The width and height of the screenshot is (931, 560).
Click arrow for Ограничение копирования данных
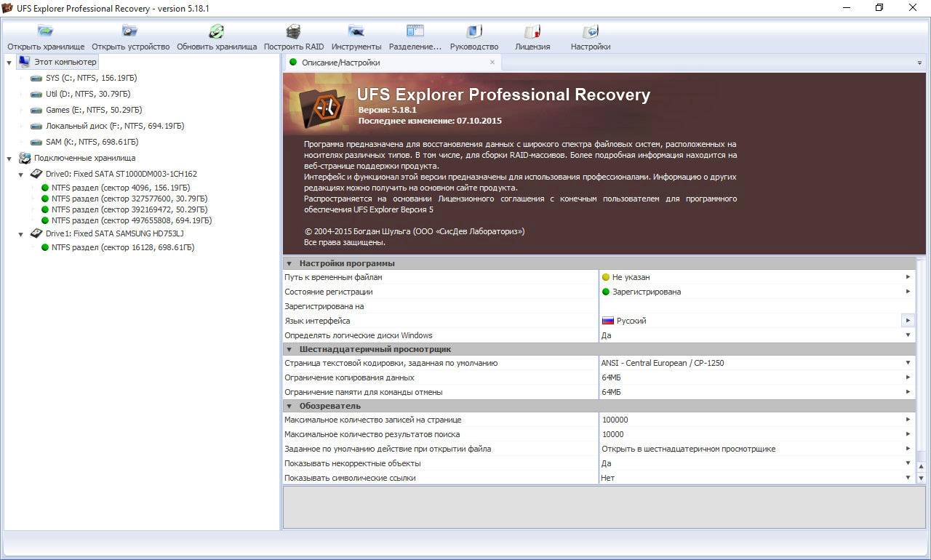(x=908, y=377)
